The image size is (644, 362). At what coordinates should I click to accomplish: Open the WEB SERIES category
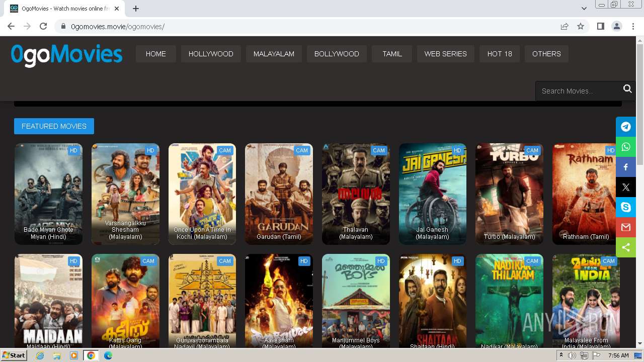[x=445, y=54]
